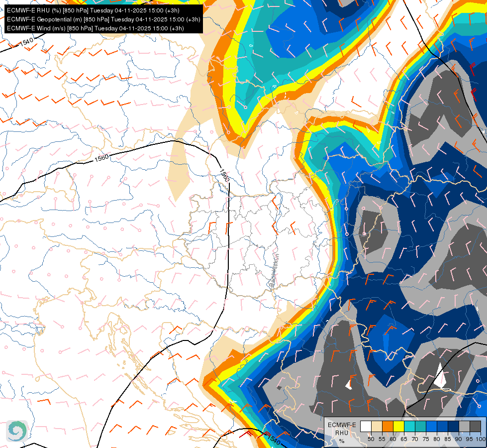This screenshot has height=448, width=487.
Task: Click the '1540' contour label near the bottom edge
Action: 274,440
